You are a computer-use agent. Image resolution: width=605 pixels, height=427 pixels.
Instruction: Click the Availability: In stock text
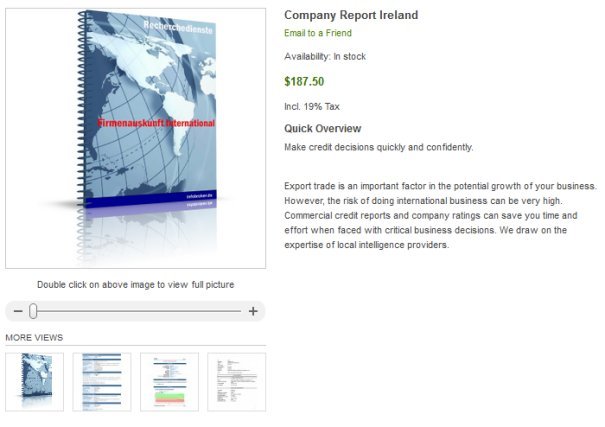click(325, 57)
